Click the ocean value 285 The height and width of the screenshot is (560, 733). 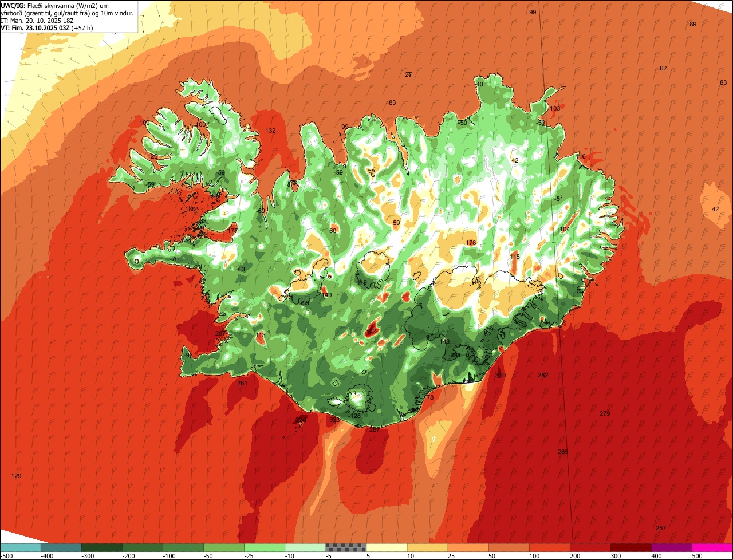[563, 452]
